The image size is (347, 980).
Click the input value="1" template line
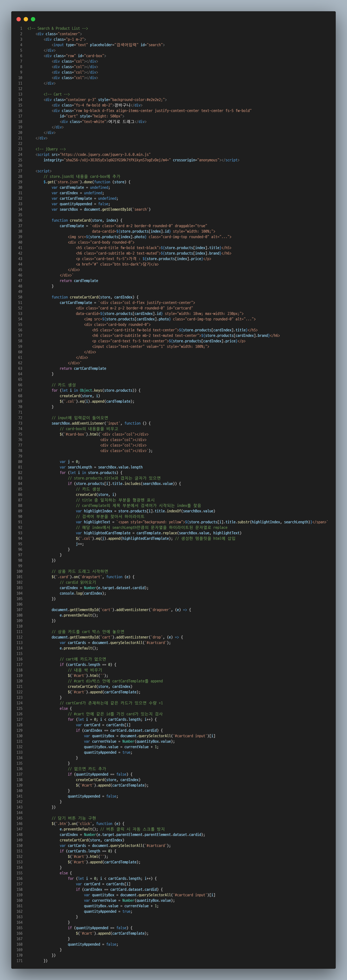coord(150,347)
